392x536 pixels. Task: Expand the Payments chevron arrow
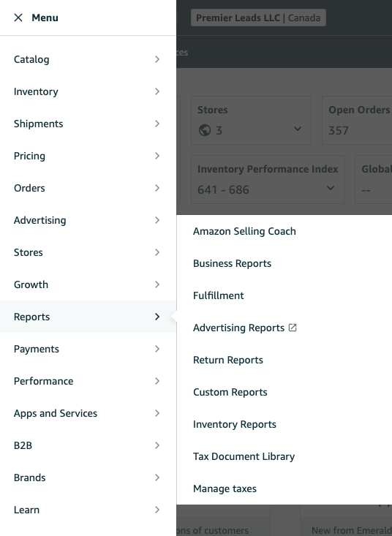(157, 349)
